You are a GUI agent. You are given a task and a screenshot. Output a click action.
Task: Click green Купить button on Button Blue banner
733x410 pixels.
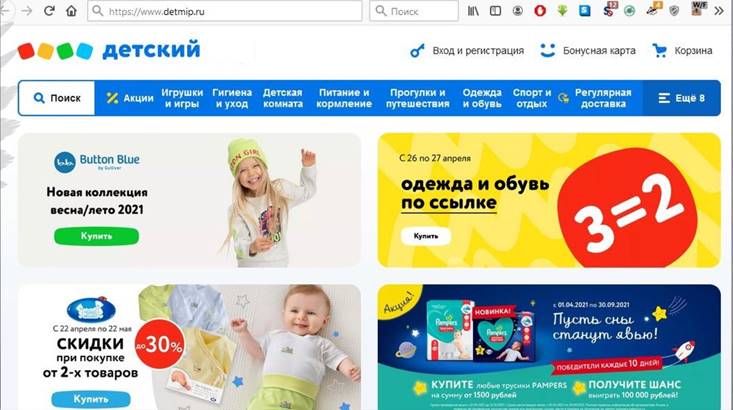click(x=96, y=236)
